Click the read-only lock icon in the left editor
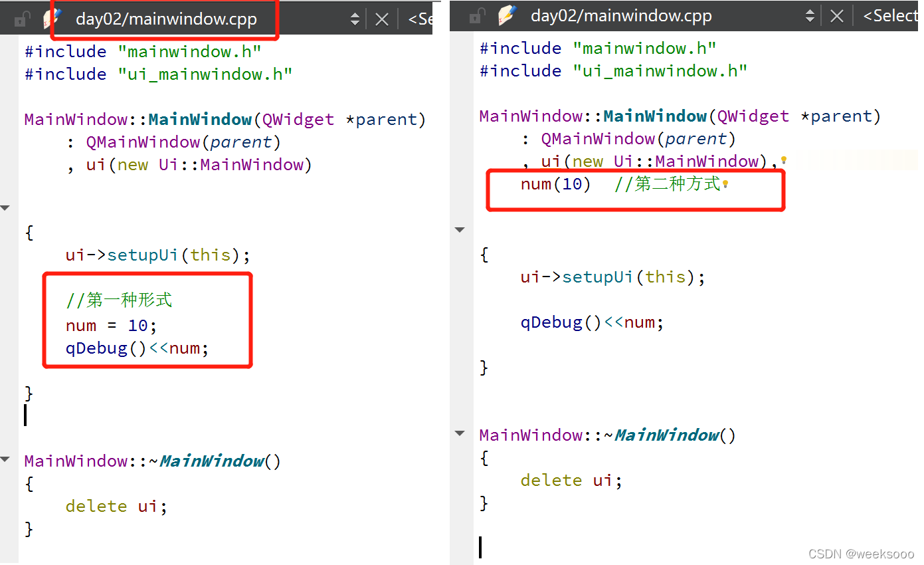924x565 pixels. pos(22,19)
